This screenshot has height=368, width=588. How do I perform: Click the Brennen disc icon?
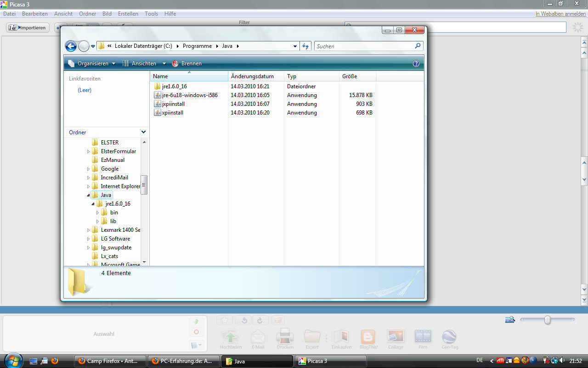point(175,63)
